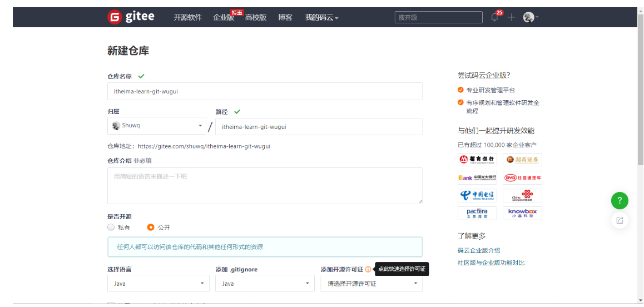Open the 归属 Shuwq owner dropdown
Screen dimensions: 644x307
click(x=157, y=126)
